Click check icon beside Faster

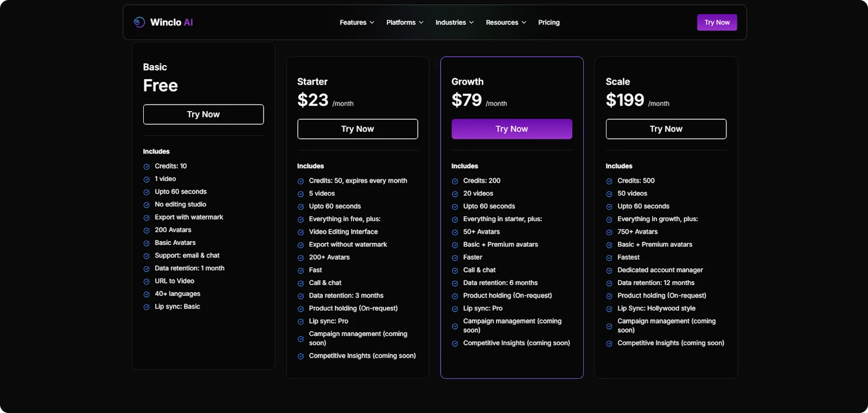click(x=455, y=258)
